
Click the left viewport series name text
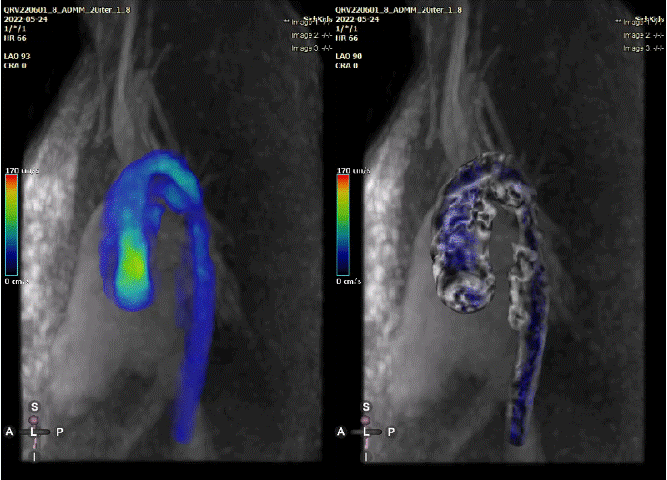click(65, 8)
